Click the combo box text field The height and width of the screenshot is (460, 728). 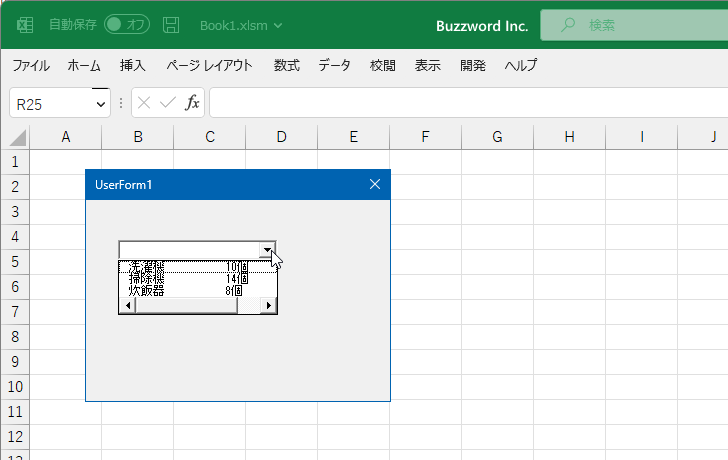[x=189, y=250]
